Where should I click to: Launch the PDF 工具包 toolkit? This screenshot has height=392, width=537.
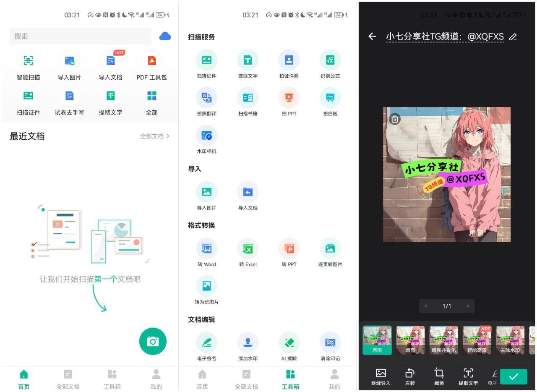(x=151, y=66)
